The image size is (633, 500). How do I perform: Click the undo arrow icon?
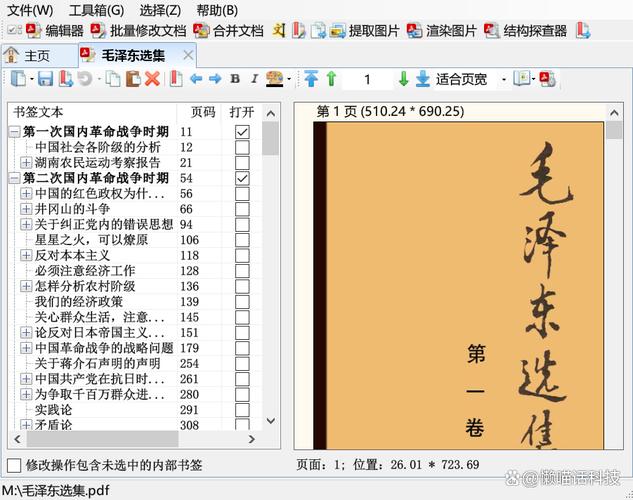tap(85, 79)
